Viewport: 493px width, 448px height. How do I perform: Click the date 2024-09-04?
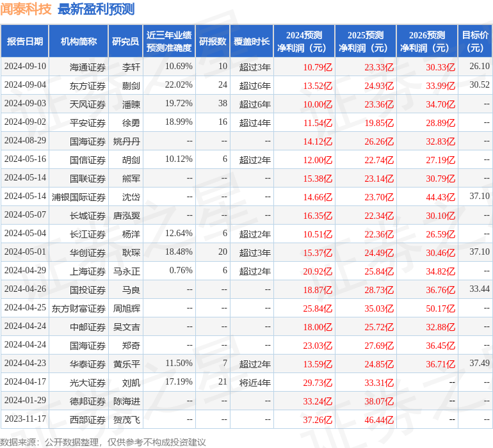[25, 85]
